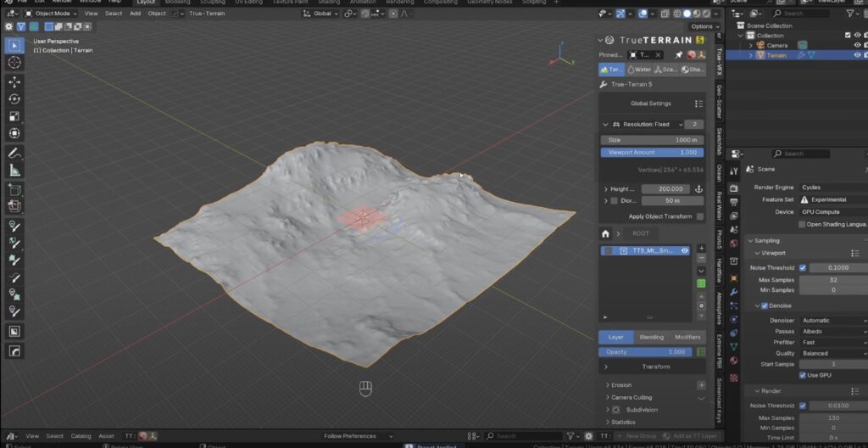Screen dimensions: 868x448
Task: Open the Feature Set Experimental dropdown
Action: [833, 199]
